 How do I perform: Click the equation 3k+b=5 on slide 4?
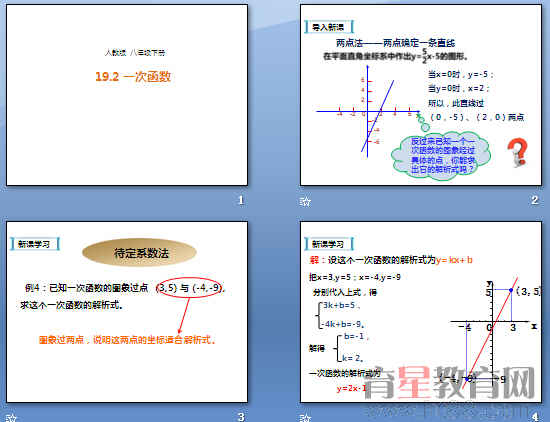[x=340, y=305]
